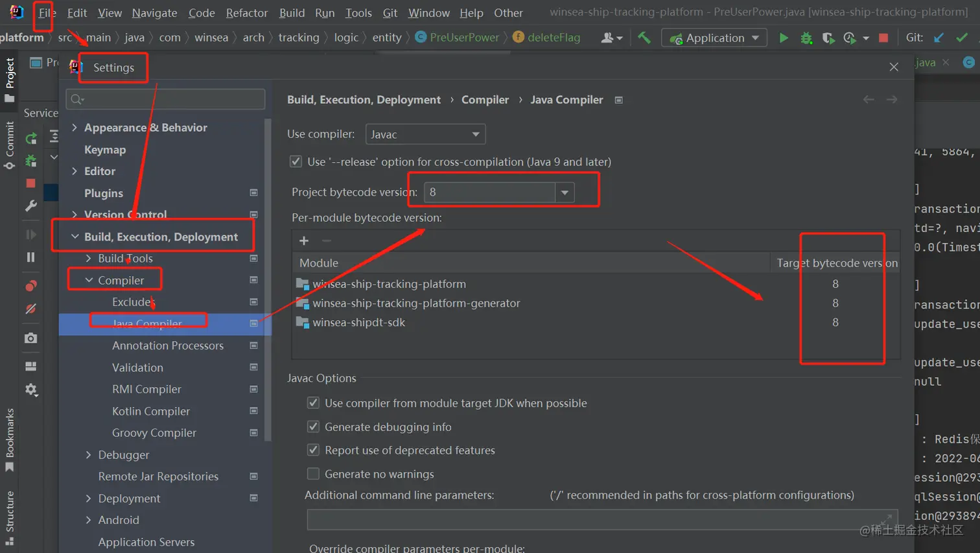980x553 pixels.
Task: Open the File menu
Action: point(47,12)
